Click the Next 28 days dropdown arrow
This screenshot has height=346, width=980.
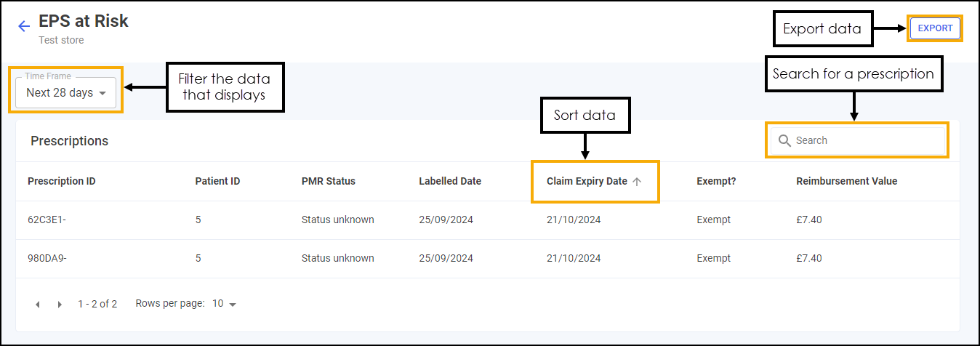[103, 93]
